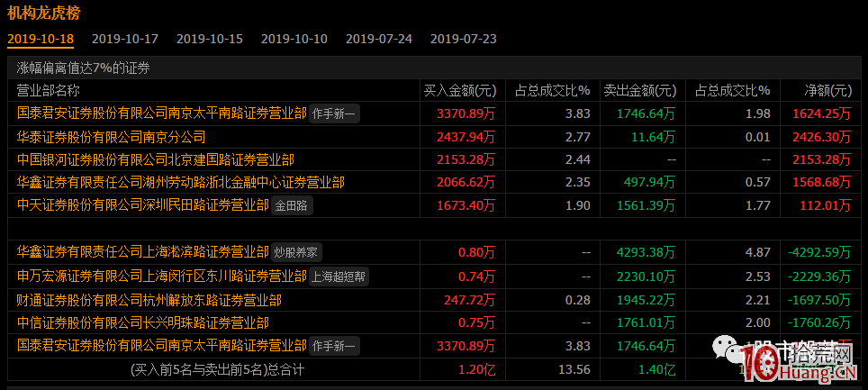Select total sell amount 1.40亿
The image size is (868, 390).
(x=656, y=369)
